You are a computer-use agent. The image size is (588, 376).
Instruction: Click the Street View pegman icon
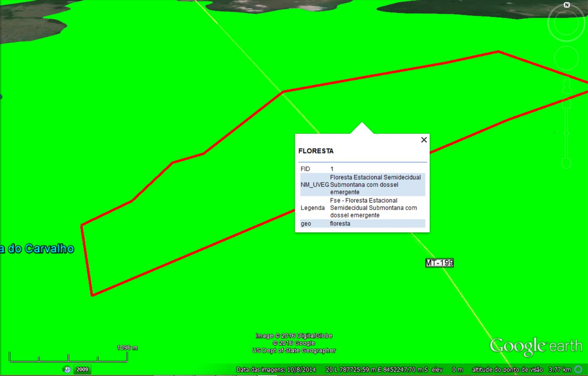[x=566, y=85]
